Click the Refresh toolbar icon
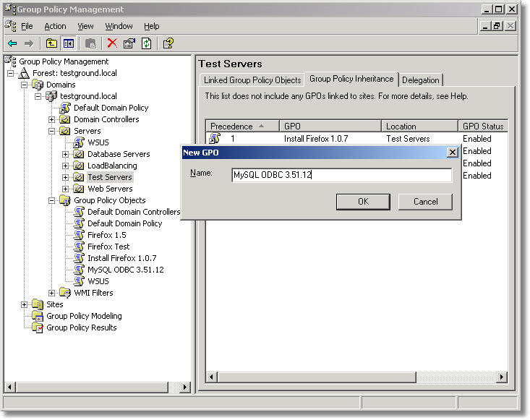This screenshot has height=420, width=530. pos(146,43)
